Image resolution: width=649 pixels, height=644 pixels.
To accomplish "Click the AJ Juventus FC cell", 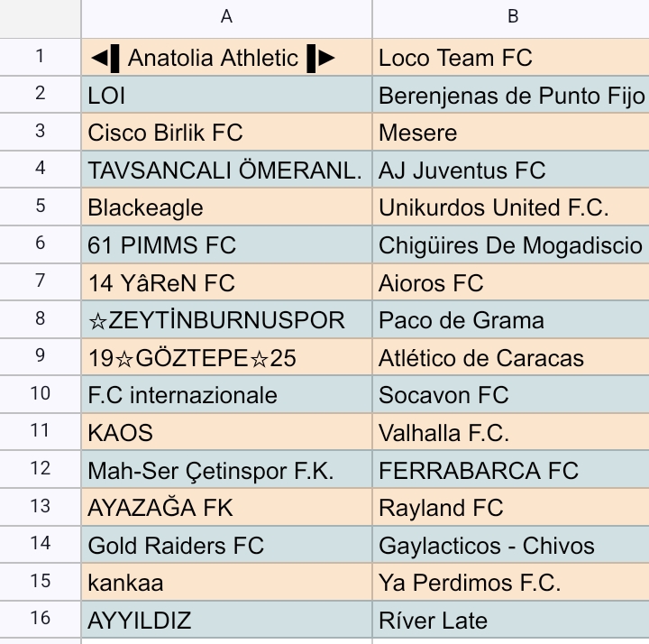I will coord(511,170).
